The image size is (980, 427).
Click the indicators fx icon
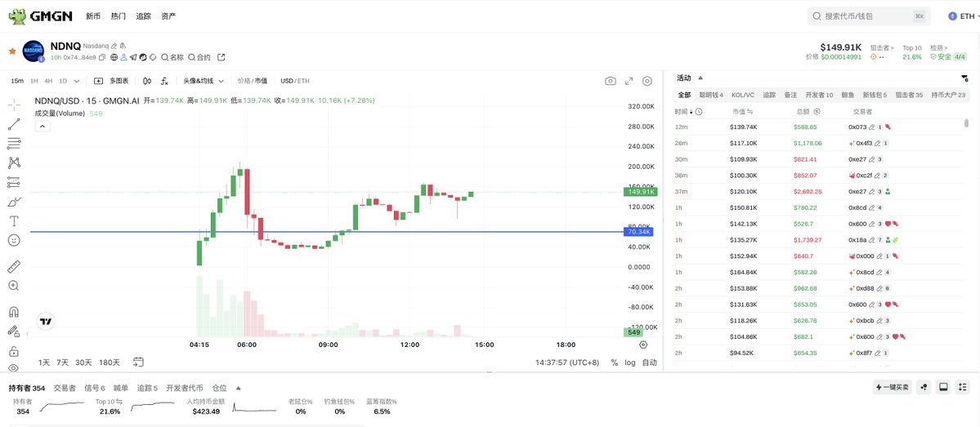pos(164,81)
